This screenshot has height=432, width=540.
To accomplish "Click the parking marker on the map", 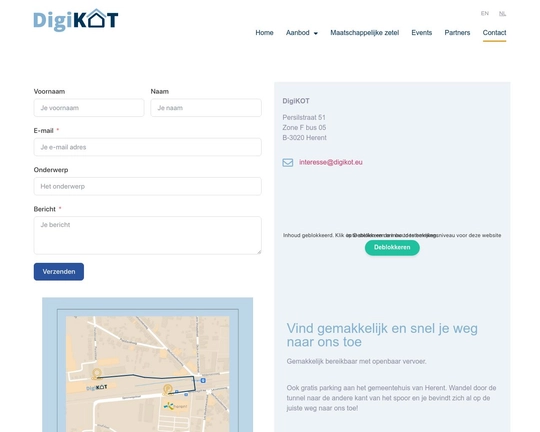I will point(168,390).
